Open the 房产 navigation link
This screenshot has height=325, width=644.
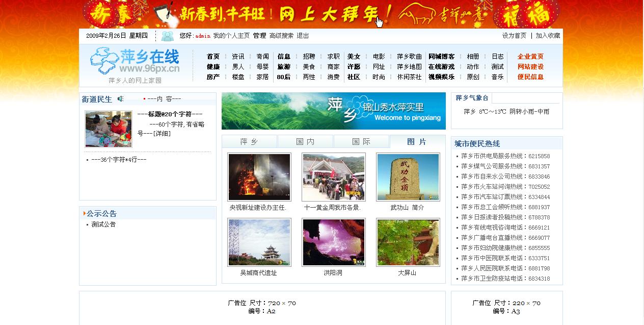213,77
